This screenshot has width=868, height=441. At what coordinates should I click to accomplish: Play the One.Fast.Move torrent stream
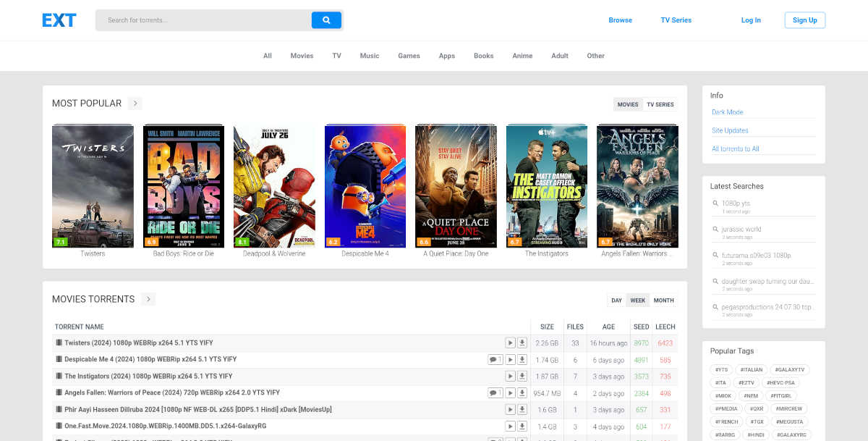click(x=510, y=427)
